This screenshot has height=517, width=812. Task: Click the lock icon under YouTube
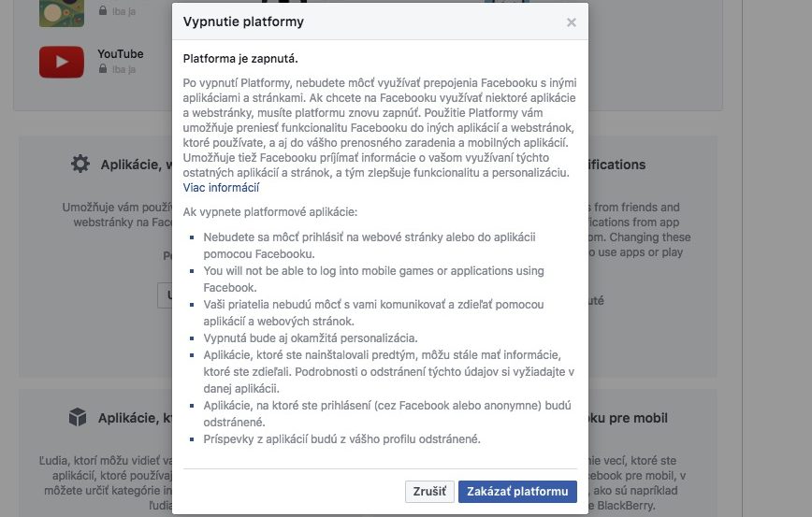[x=103, y=69]
